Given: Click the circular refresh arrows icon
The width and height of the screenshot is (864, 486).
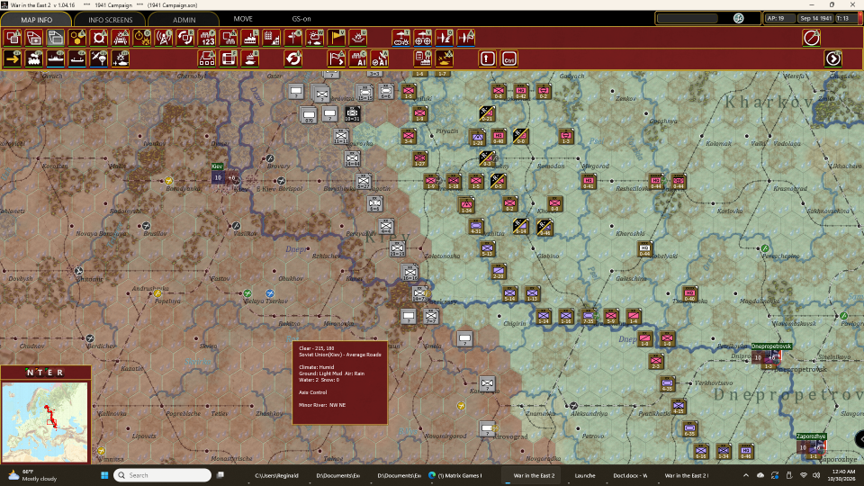Looking at the screenshot, I should pos(293,58).
